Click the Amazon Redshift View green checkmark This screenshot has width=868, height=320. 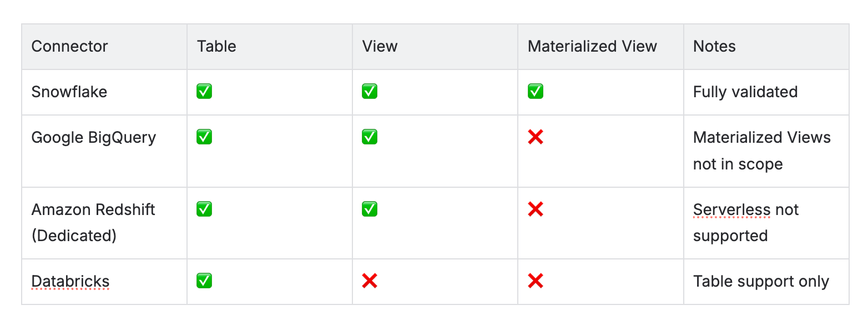click(x=370, y=209)
